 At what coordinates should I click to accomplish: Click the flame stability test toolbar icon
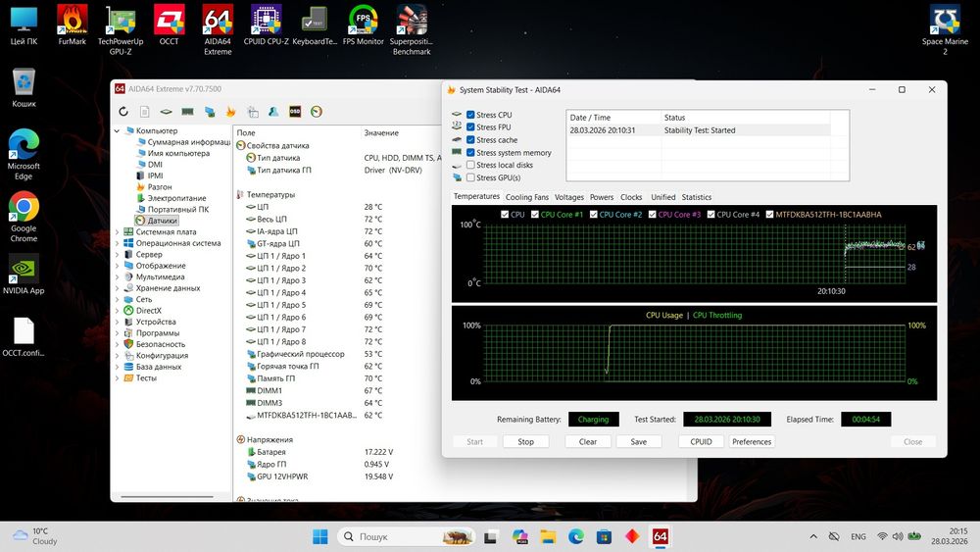pyautogui.click(x=230, y=111)
